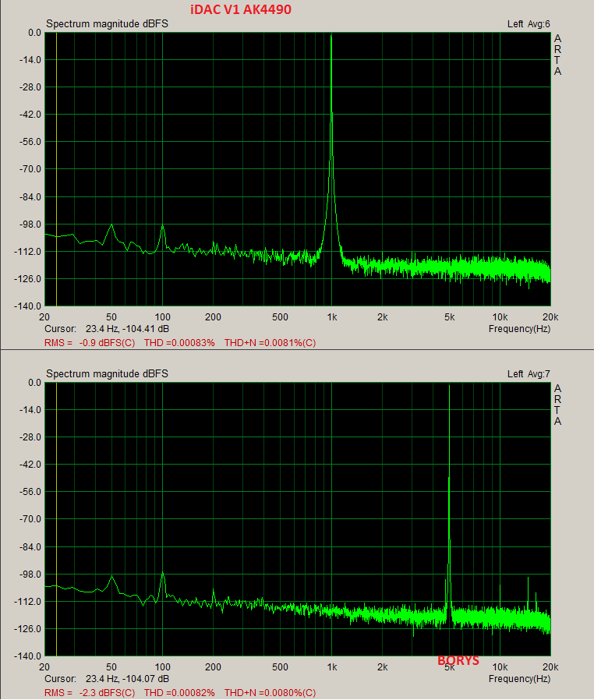594x700 pixels.
Task: Click the 'THD =0.00083%' value
Action: click(x=179, y=343)
